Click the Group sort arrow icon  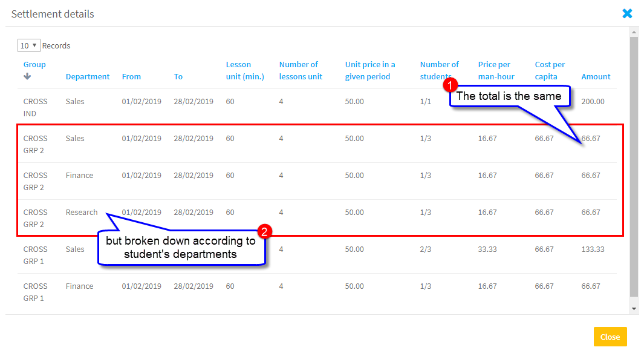[x=27, y=76]
